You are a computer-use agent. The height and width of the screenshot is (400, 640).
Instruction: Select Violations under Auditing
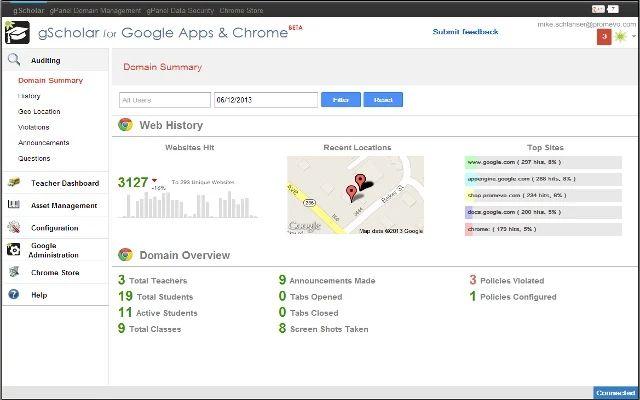(x=33, y=127)
